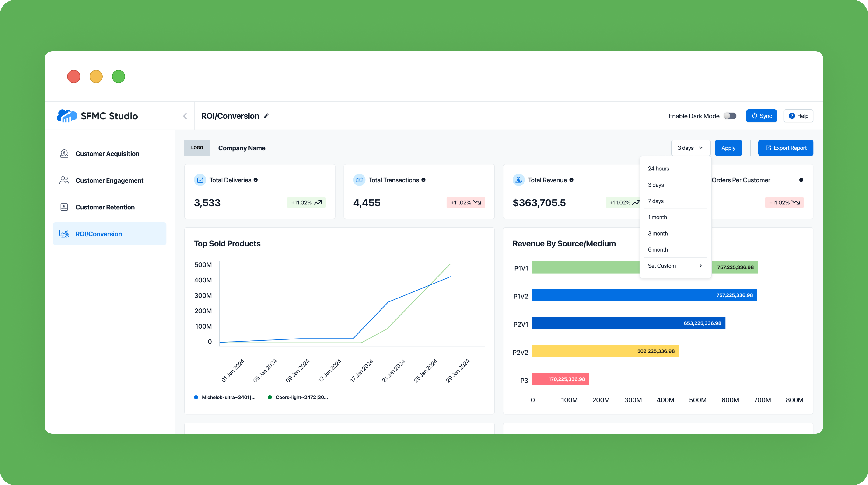Screen dimensions: 868x485
Task: Click the red macOS close dot
Action: (74, 76)
